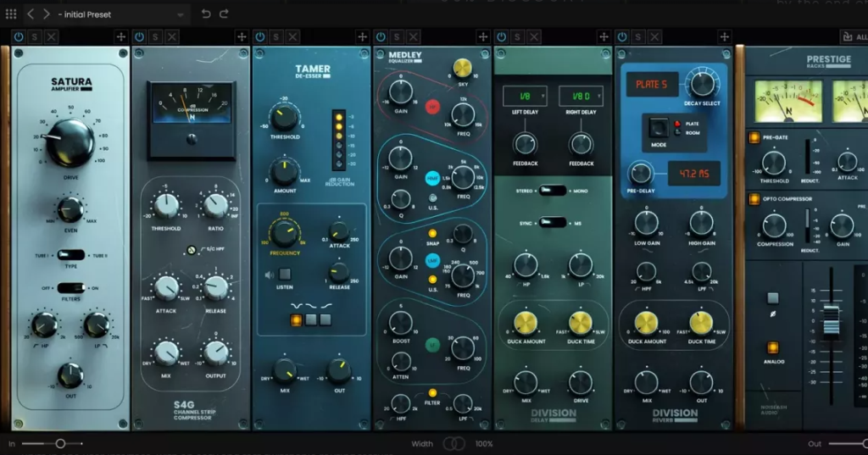The image size is (868, 455).
Task: Click the Listen button on Tamer
Action: coord(285,274)
